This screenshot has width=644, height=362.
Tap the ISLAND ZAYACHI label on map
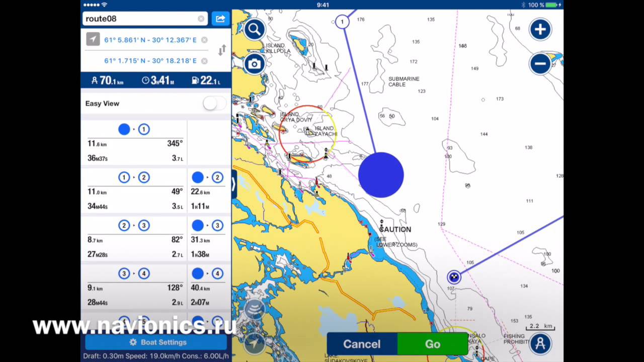coord(326,131)
